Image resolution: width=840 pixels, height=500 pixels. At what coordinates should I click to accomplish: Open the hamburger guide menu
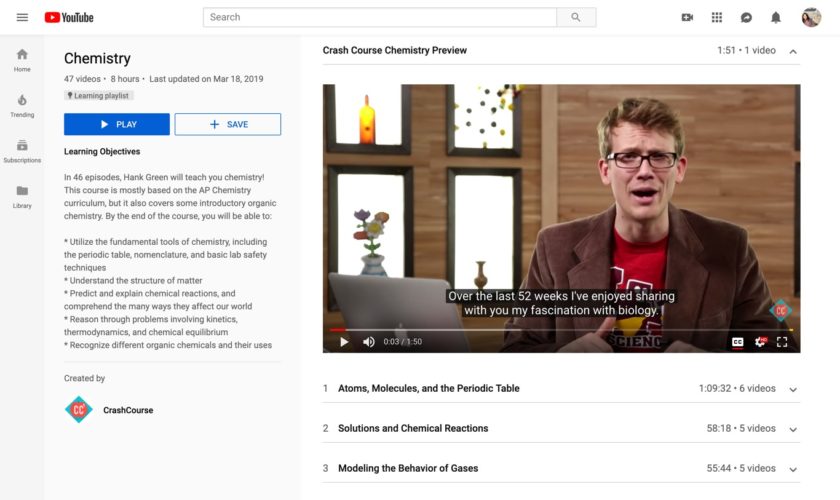coord(22,17)
